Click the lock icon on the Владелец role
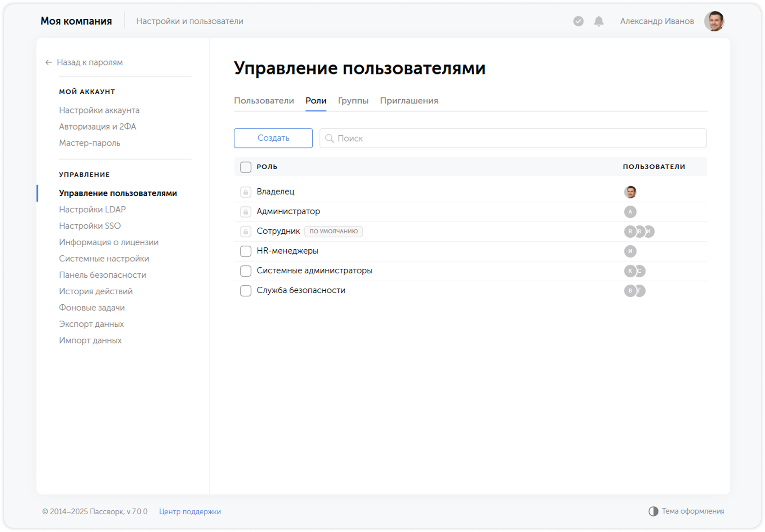The width and height of the screenshot is (765, 532). (245, 192)
